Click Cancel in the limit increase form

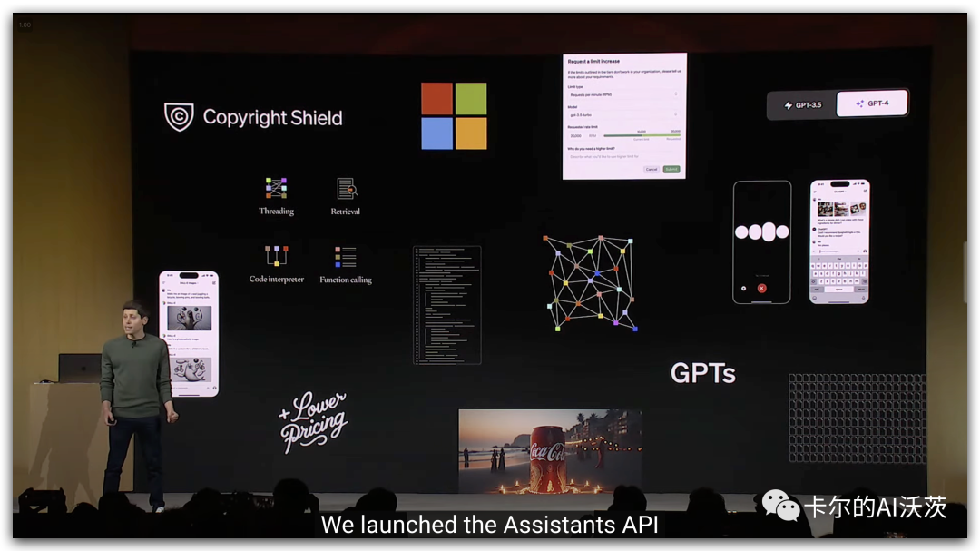coord(652,169)
